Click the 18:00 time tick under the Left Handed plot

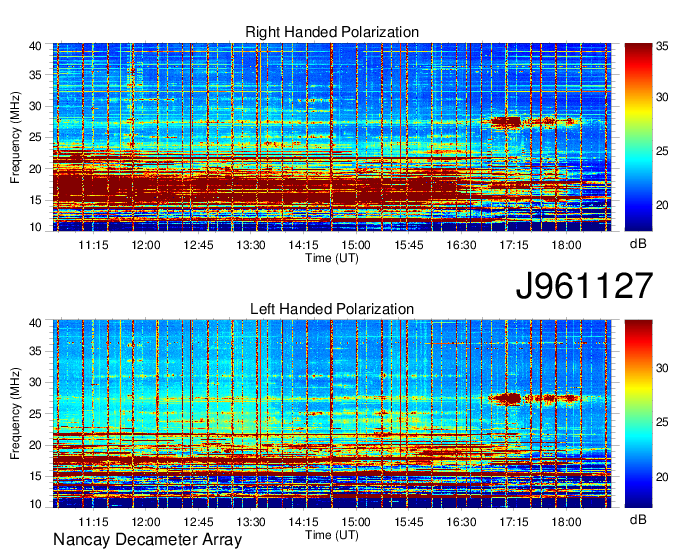[566, 521]
